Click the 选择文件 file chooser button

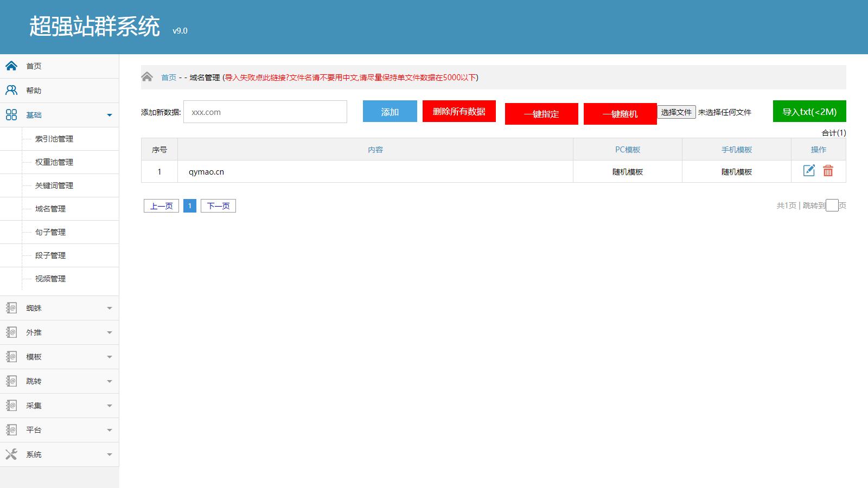click(676, 112)
